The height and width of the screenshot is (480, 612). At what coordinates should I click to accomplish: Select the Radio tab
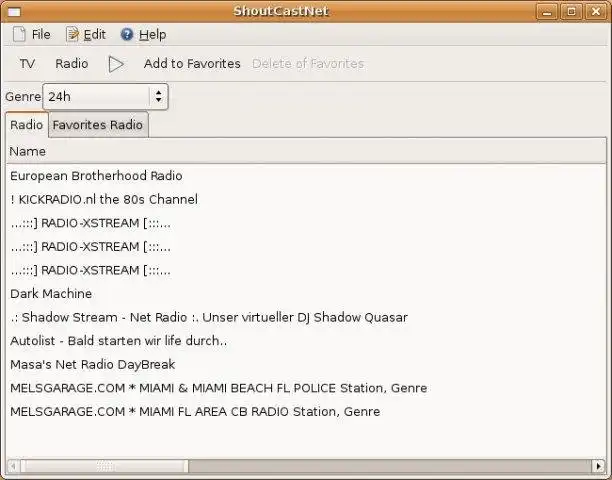coord(27,125)
